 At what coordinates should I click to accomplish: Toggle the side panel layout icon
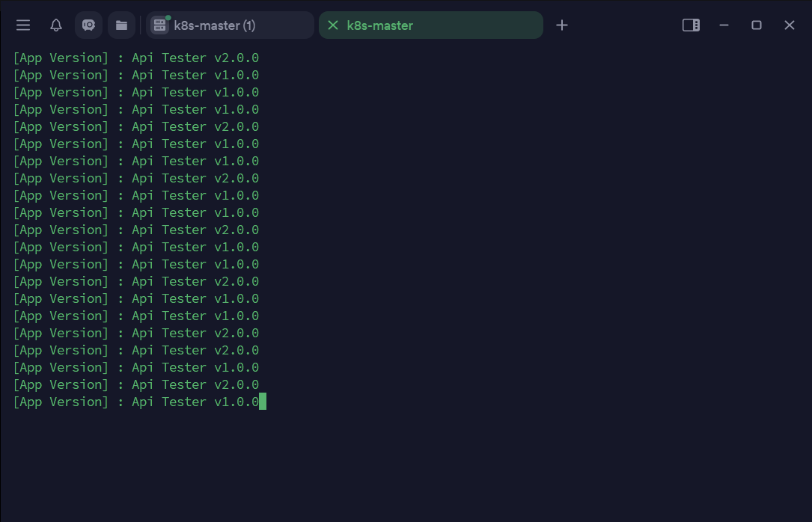click(691, 25)
